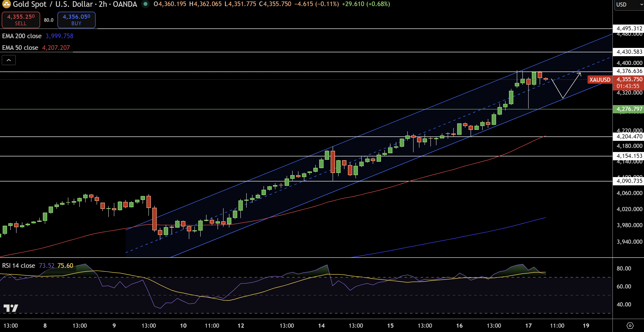Click the date 17 on time axis
The width and height of the screenshot is (644, 332).
coord(528,325)
